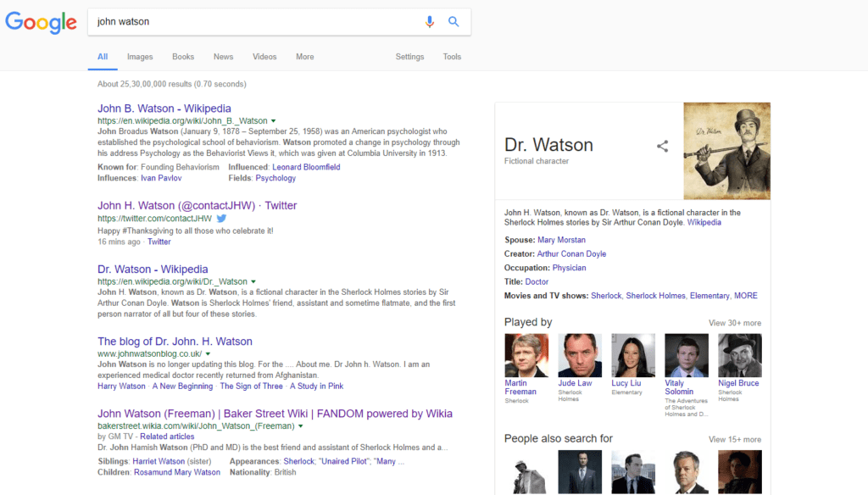The width and height of the screenshot is (868, 495).
Task: Click the Twitter bird icon beside contactJHW URL
Action: (x=221, y=218)
